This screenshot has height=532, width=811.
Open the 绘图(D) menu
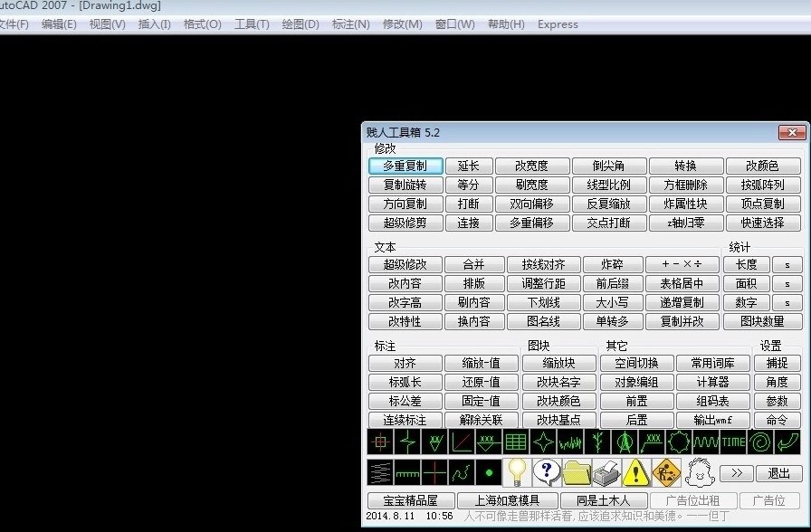pyautogui.click(x=300, y=24)
